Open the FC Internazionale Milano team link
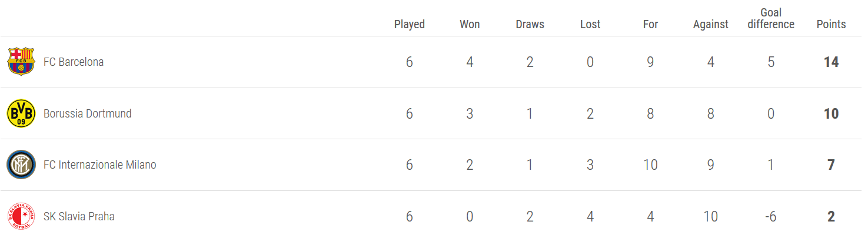This screenshot has width=868, height=245. click(x=100, y=165)
